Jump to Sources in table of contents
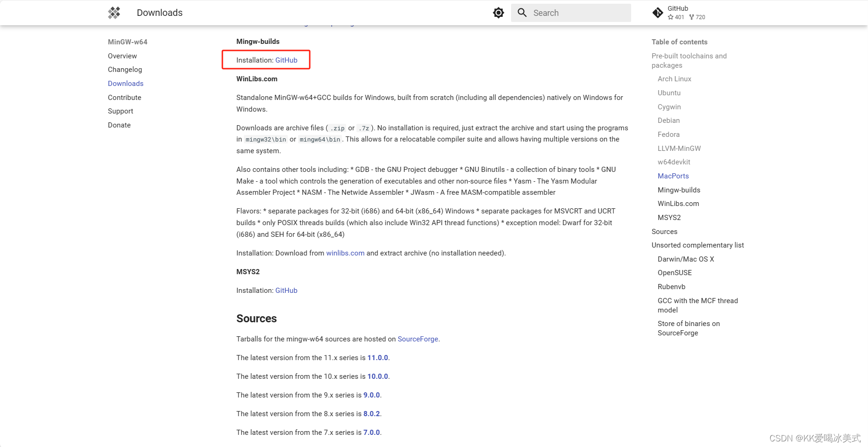The height and width of the screenshot is (447, 868). [664, 231]
